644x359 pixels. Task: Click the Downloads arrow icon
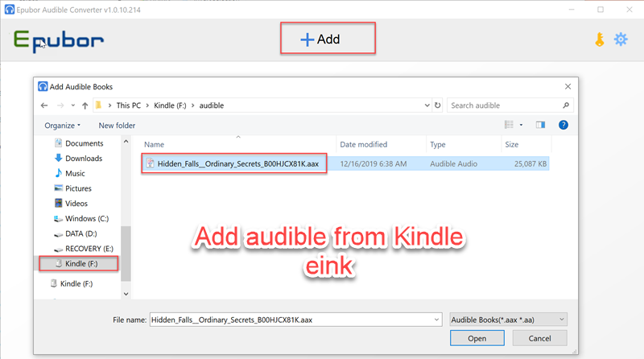tap(58, 158)
